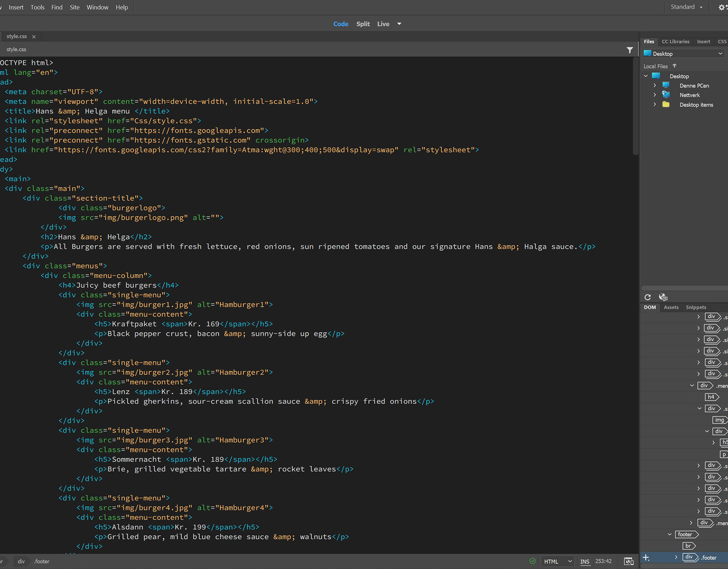
Task: Select the br element in DOM
Action: [x=689, y=546]
